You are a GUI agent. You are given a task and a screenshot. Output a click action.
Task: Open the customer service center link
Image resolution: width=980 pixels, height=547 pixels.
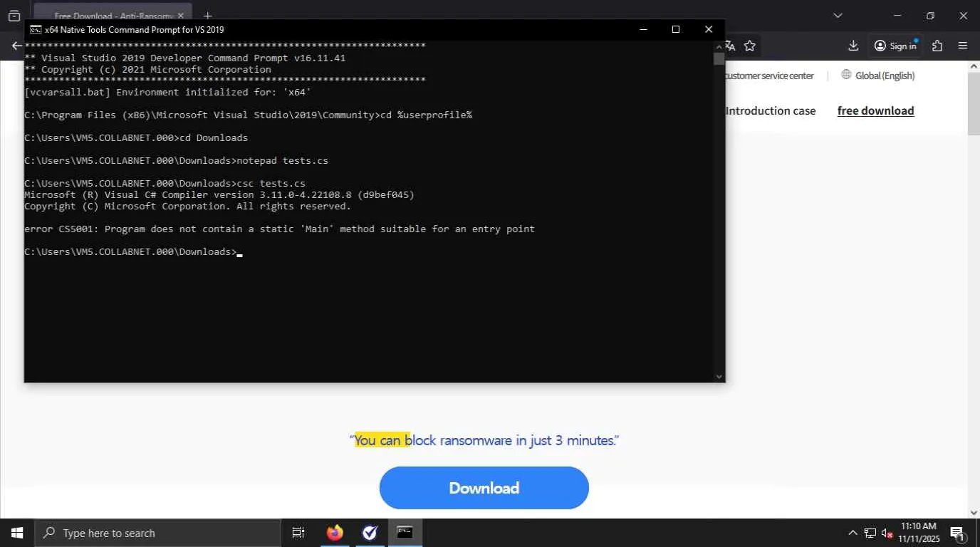(x=769, y=75)
